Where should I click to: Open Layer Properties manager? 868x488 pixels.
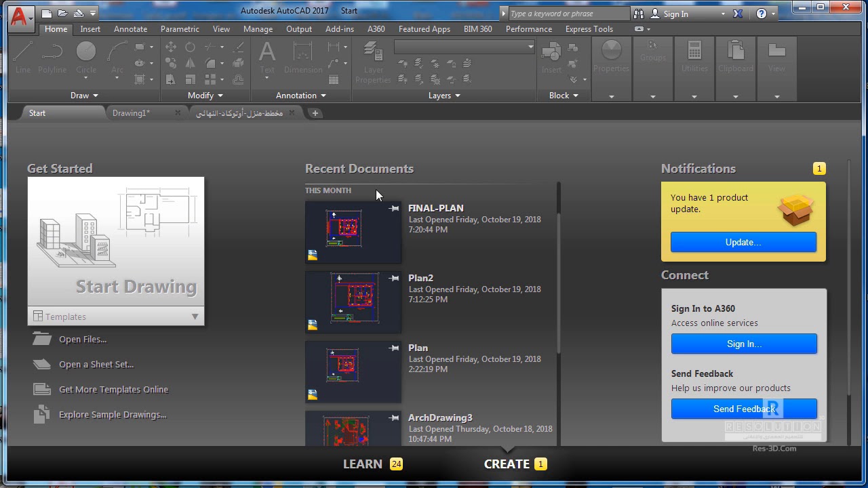(x=373, y=62)
